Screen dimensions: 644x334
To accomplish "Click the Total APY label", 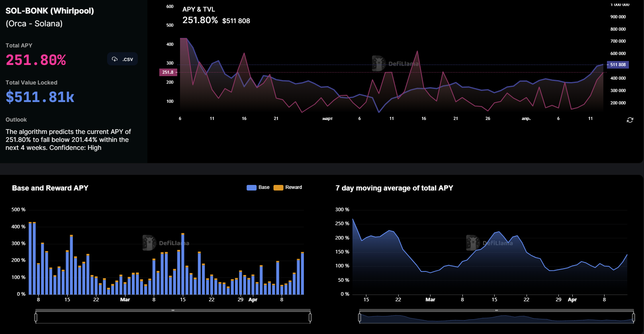I will tap(19, 45).
